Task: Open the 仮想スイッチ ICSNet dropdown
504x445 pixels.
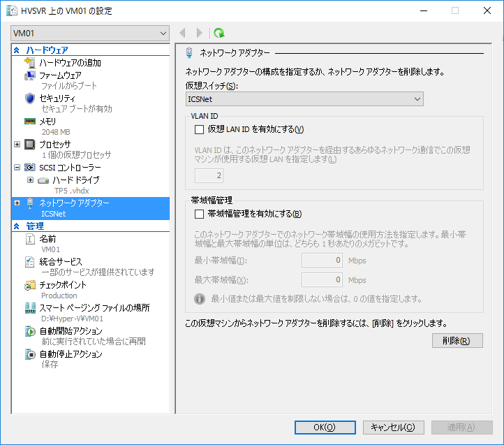Action: (304, 99)
